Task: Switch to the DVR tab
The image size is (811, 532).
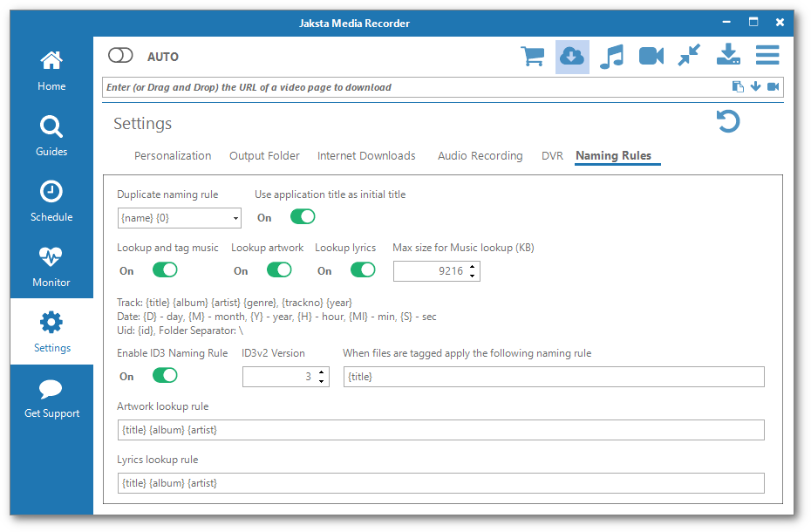Action: [552, 156]
